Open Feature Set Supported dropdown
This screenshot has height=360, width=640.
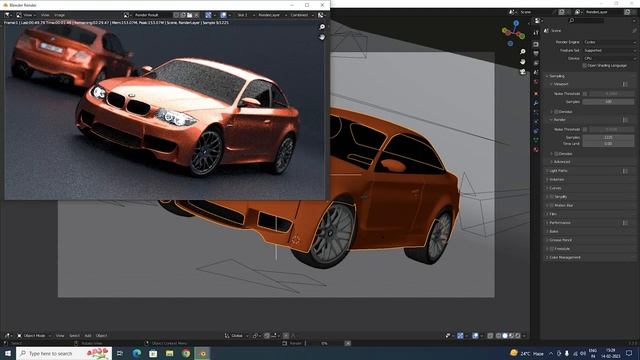(609, 50)
